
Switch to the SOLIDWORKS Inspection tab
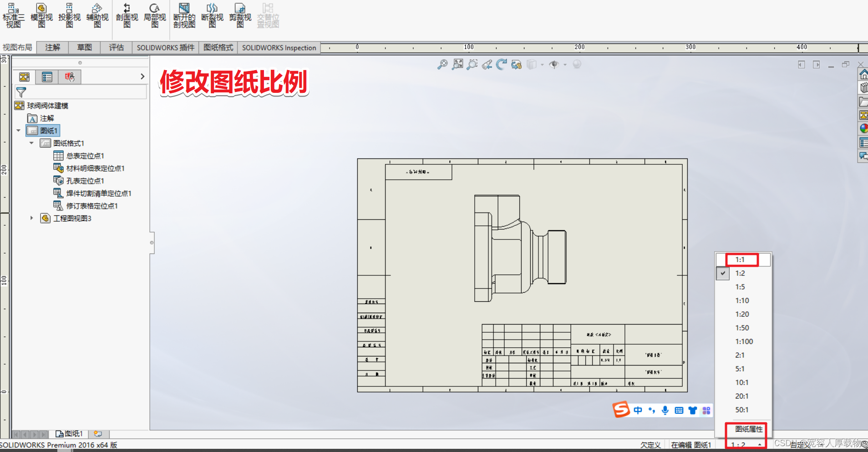(279, 47)
